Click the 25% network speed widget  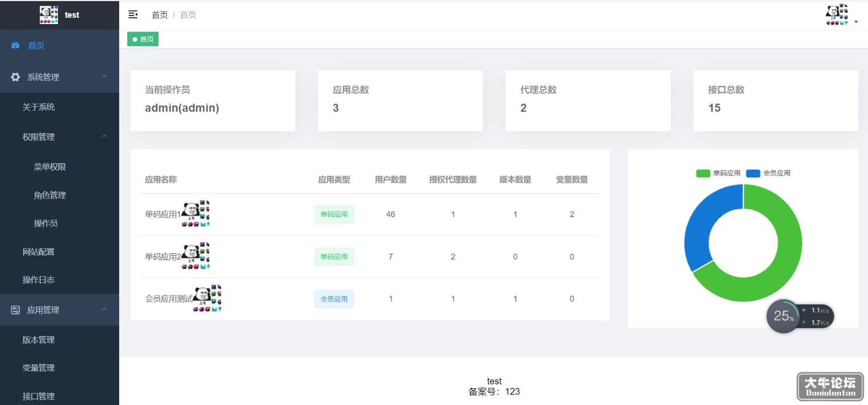[x=800, y=316]
